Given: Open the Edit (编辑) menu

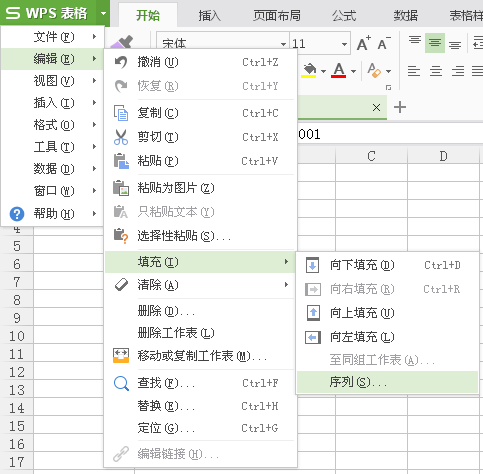Looking at the screenshot, I should pyautogui.click(x=52, y=59).
